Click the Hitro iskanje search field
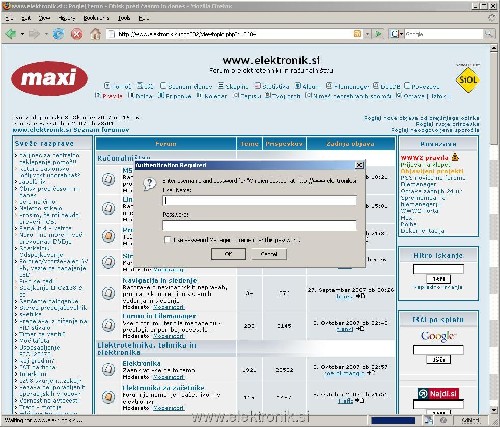The width and height of the screenshot is (500, 427). (438, 269)
